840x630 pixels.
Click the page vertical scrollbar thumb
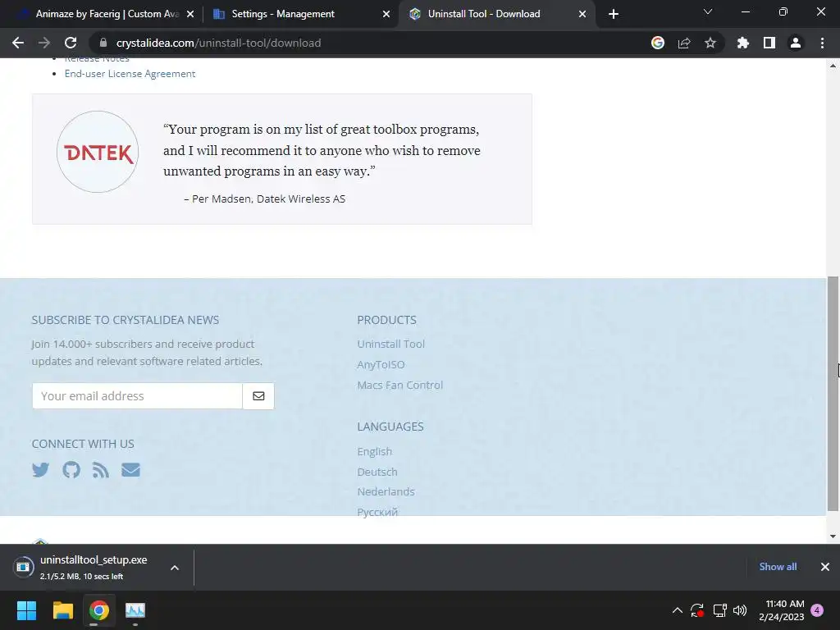[x=833, y=394]
